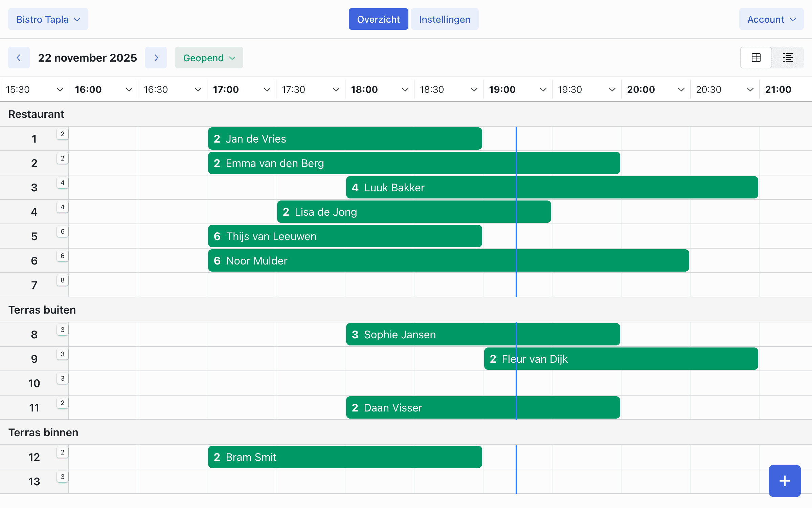The width and height of the screenshot is (812, 508).
Task: Go to the previous day with the left arrow
Action: (x=19, y=58)
